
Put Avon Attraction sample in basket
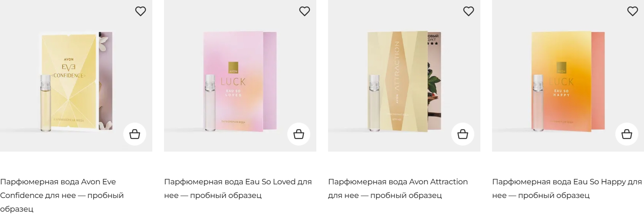tap(463, 134)
